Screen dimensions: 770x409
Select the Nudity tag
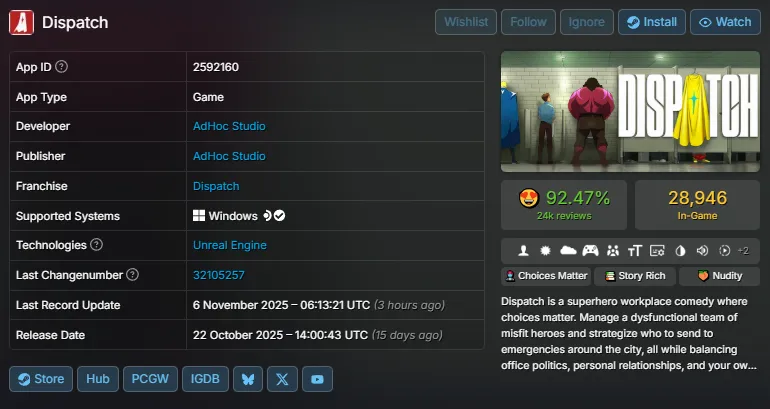(x=719, y=276)
